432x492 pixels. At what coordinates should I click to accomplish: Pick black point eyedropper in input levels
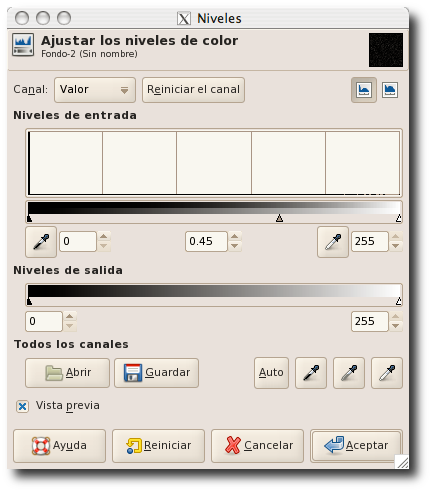(x=41, y=242)
